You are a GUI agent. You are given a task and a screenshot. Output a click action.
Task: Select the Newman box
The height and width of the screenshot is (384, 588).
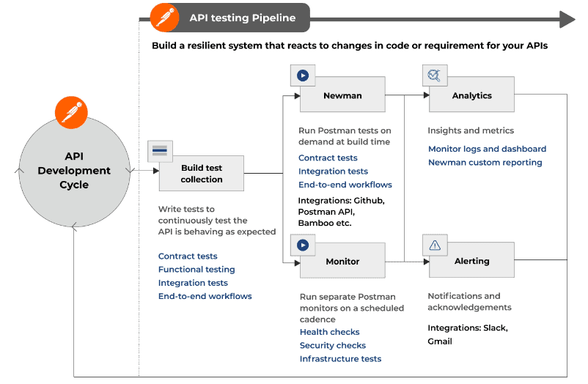(x=342, y=95)
